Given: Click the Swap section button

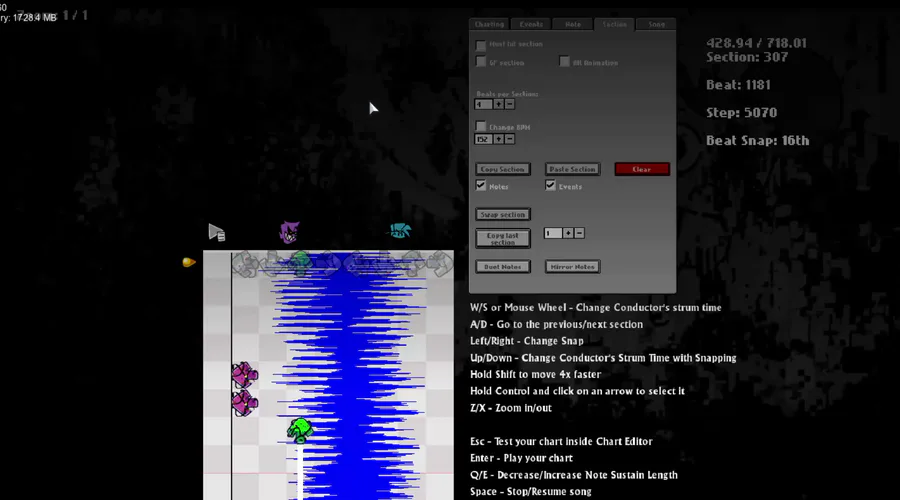Looking at the screenshot, I should (503, 215).
